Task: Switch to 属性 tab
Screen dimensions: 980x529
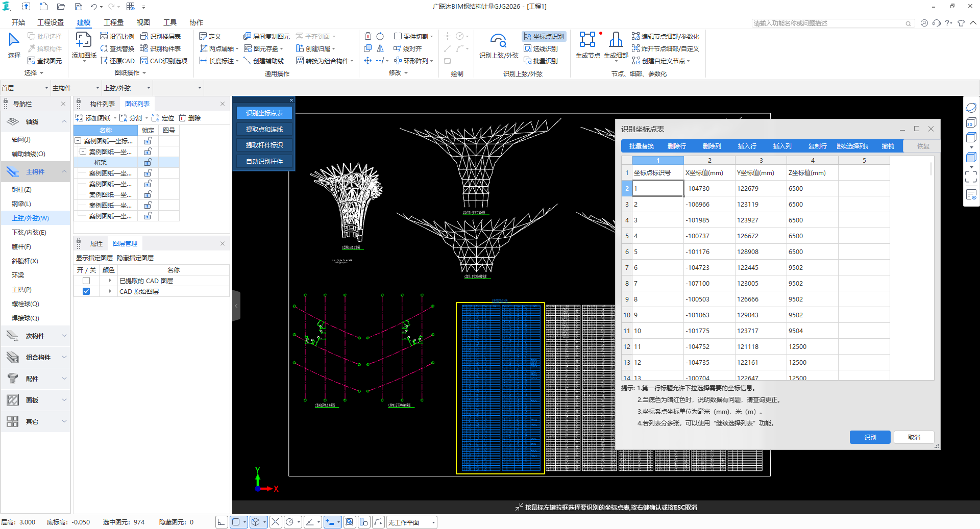Action: click(96, 243)
